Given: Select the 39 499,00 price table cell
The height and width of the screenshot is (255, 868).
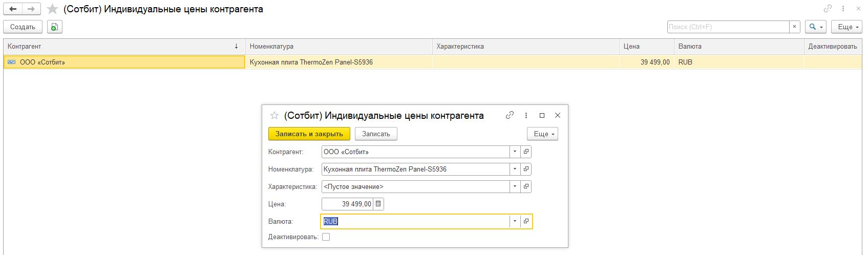Looking at the screenshot, I should pyautogui.click(x=647, y=62).
